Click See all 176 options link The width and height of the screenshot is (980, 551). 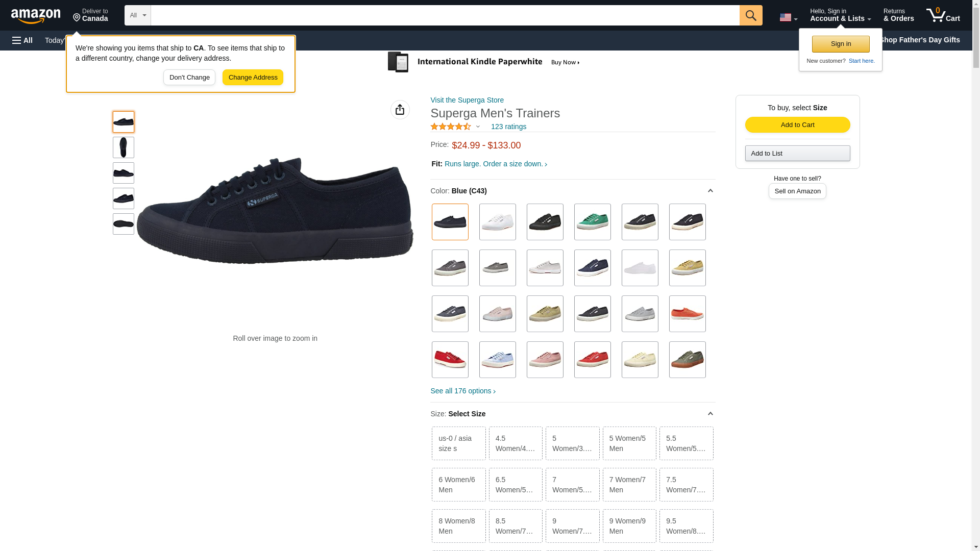[x=463, y=391]
